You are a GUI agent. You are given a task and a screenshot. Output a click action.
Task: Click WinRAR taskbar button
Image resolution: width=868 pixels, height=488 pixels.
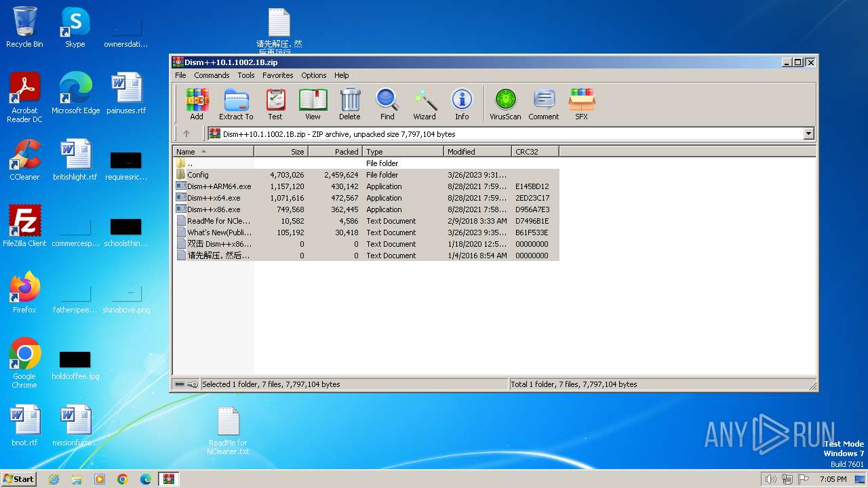[x=168, y=479]
